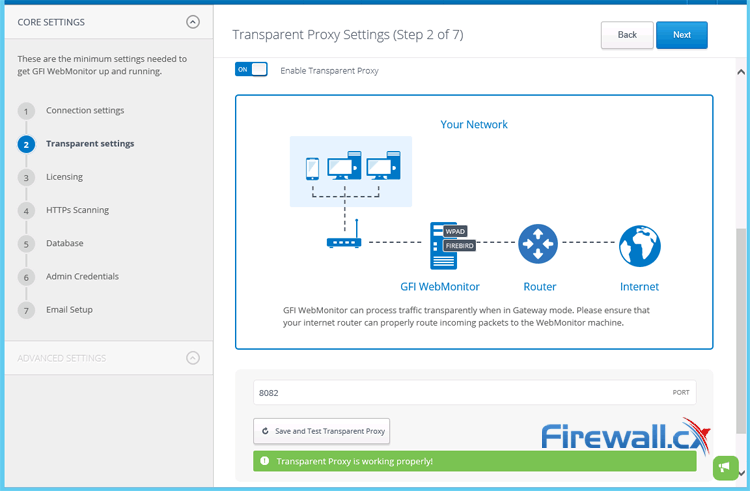Click the WPAD tag on server
The width and height of the screenshot is (750, 491).
pos(455,231)
